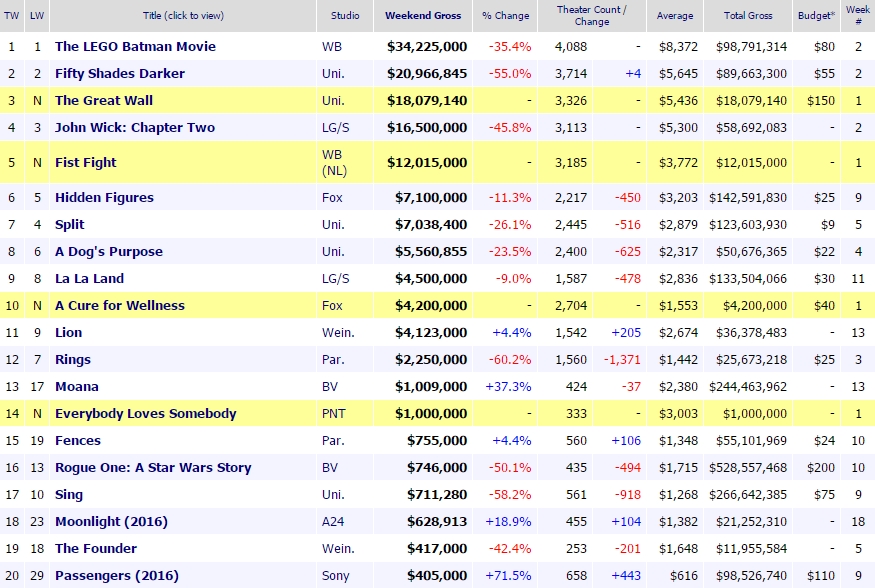Screen dimensions: 875x588
Task: Open the Sing movie link
Action: click(69, 495)
